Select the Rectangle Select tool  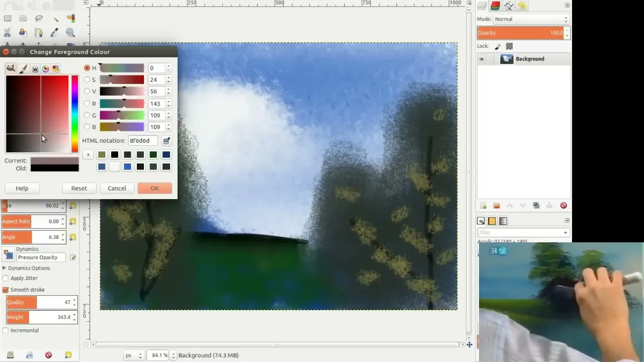point(8,19)
